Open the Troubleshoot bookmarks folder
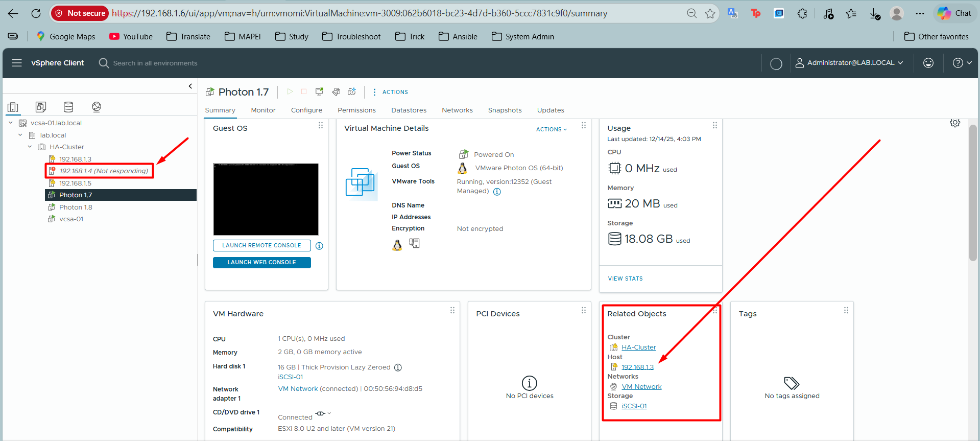Viewport: 980px width, 441px height. pyautogui.click(x=352, y=36)
